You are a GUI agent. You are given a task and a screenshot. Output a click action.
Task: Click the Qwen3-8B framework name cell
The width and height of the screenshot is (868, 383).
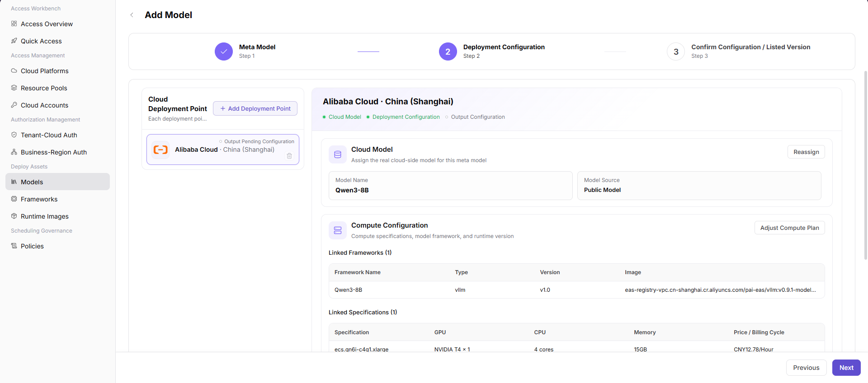coord(348,290)
